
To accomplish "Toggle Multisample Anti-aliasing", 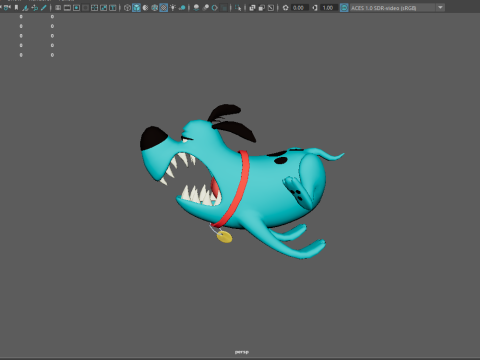I will coord(215,8).
